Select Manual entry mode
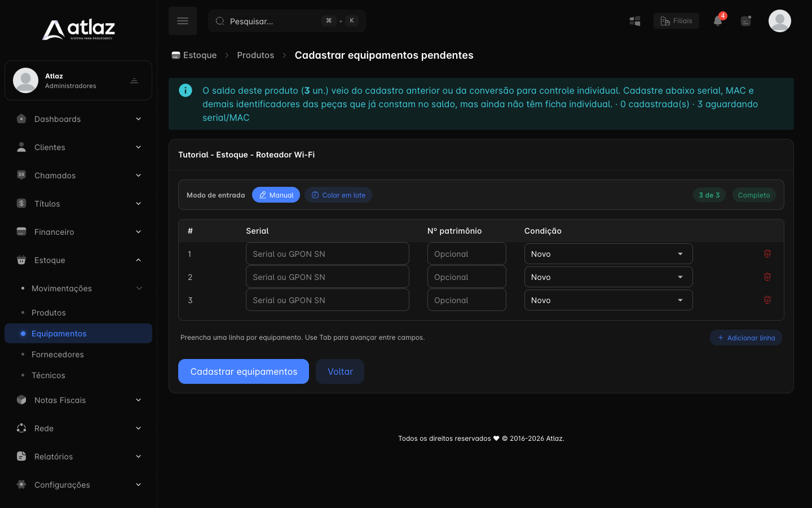This screenshot has height=508, width=812. tap(276, 195)
